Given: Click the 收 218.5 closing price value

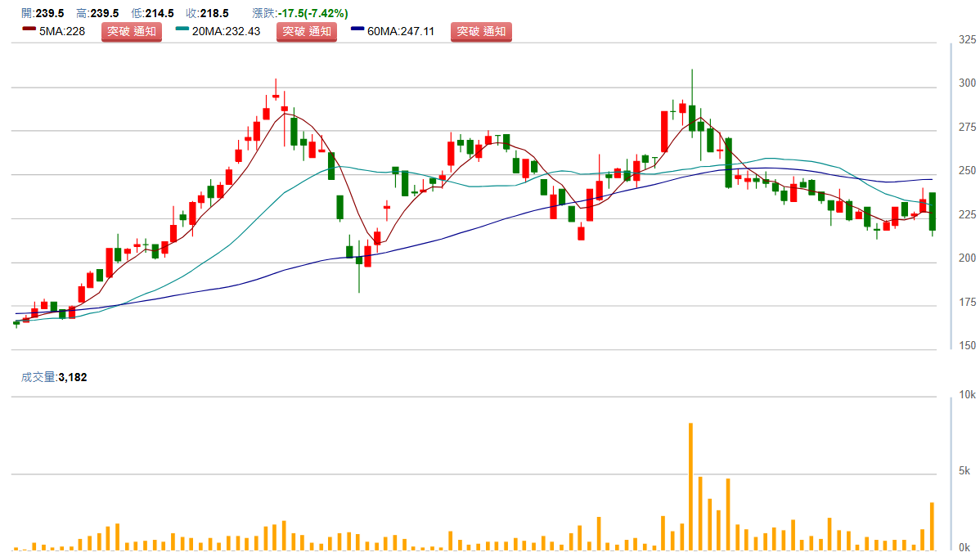Looking at the screenshot, I should coord(218,14).
